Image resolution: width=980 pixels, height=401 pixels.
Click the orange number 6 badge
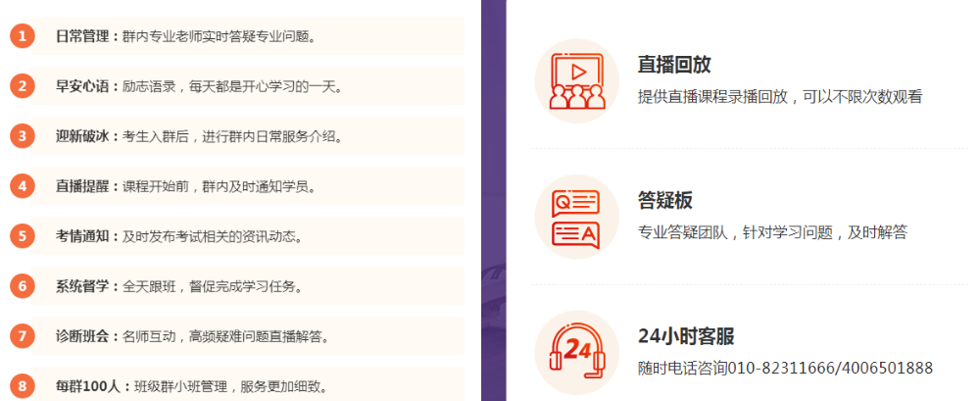22,286
